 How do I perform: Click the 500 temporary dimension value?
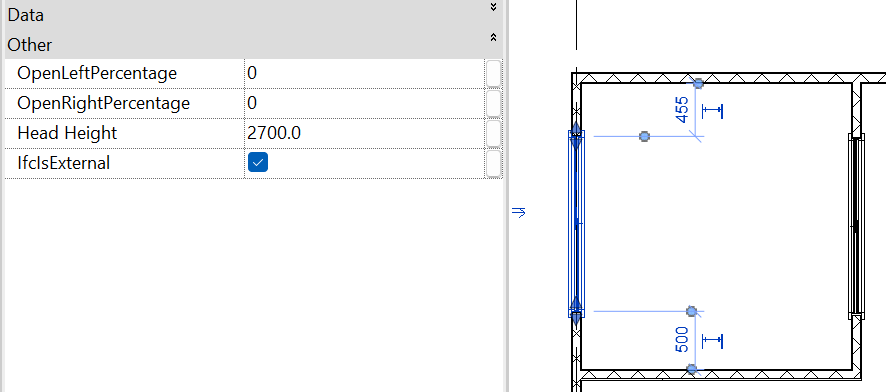click(683, 339)
